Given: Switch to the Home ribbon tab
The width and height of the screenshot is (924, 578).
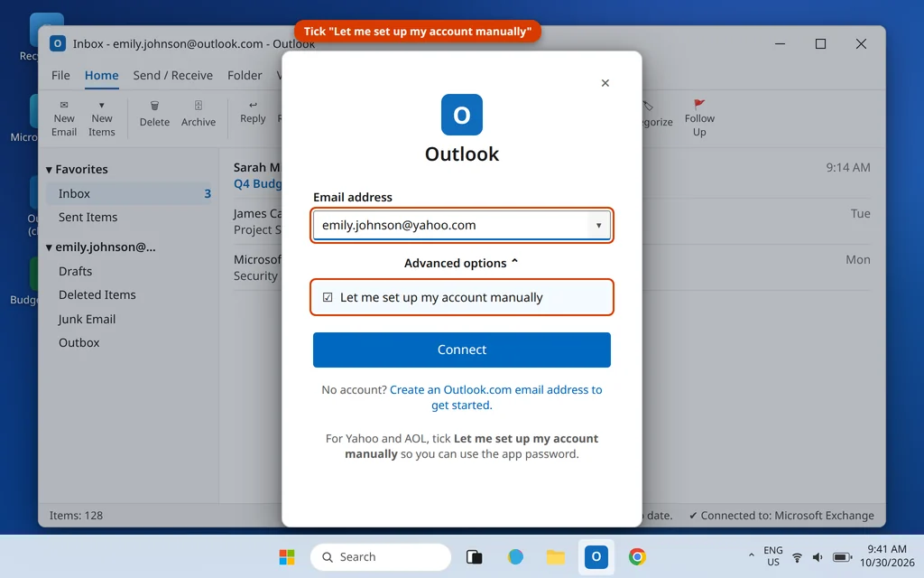Looking at the screenshot, I should click(x=101, y=76).
